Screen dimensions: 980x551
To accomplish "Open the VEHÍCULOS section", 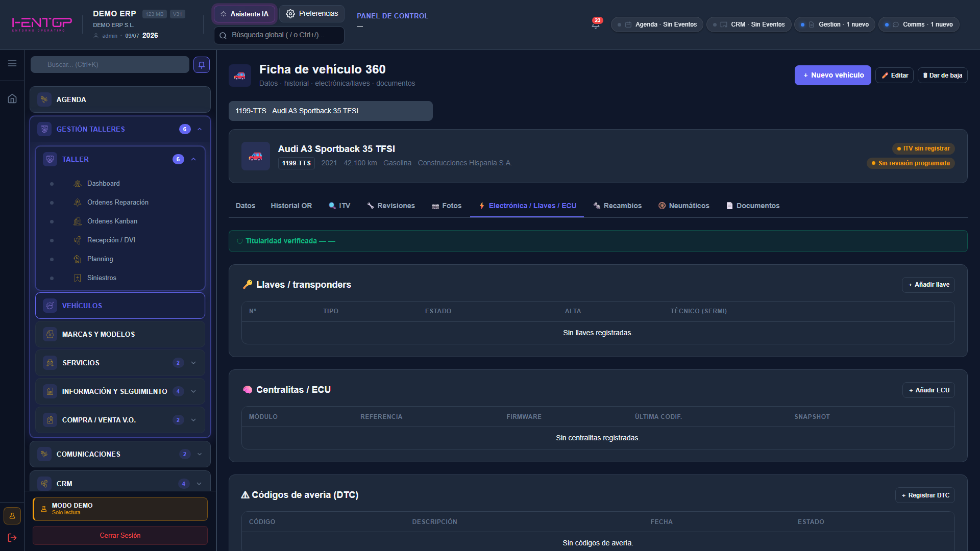I will coord(120,306).
